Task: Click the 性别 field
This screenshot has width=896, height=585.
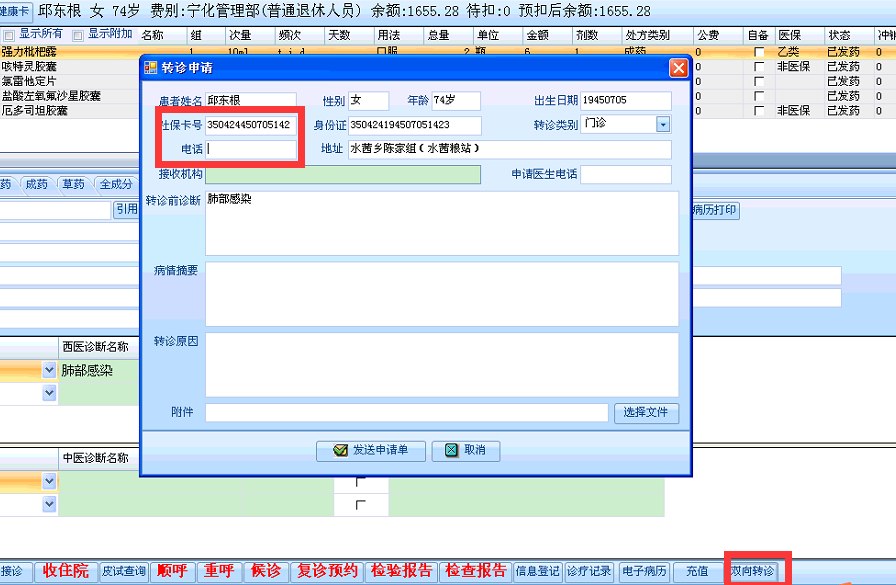Action: point(369,101)
